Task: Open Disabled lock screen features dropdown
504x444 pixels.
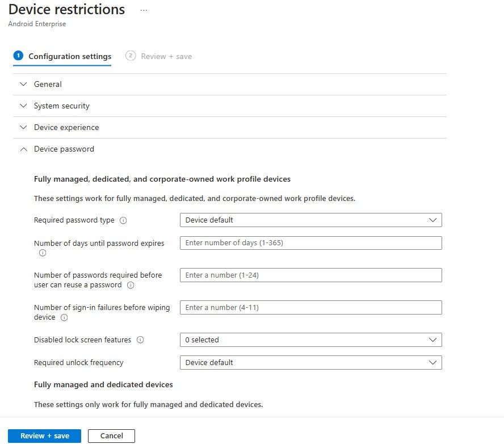Action: pyautogui.click(x=310, y=340)
